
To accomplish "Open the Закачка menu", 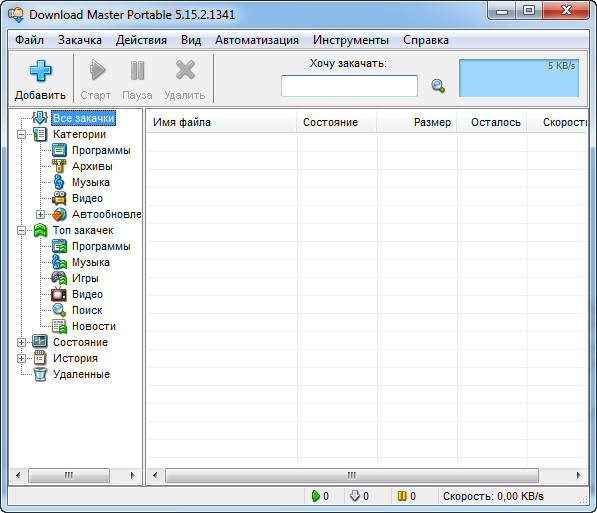I will pyautogui.click(x=80, y=40).
